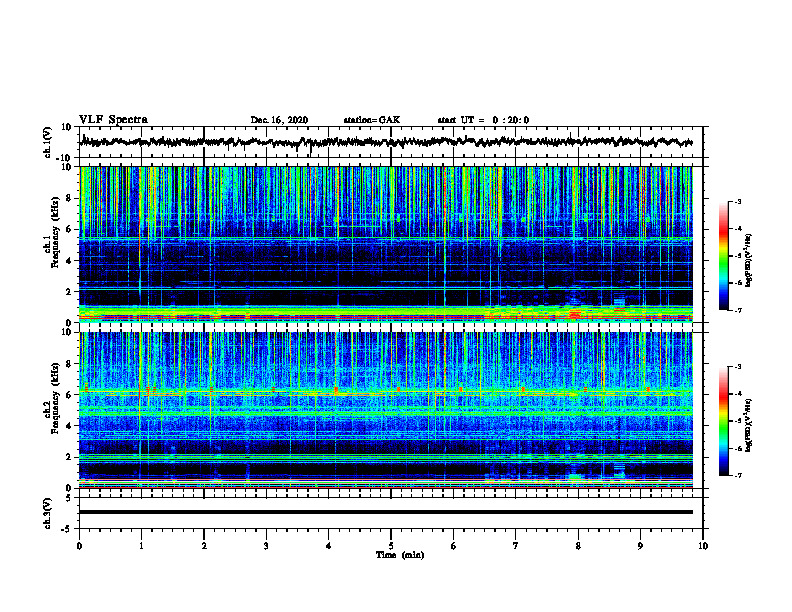Click the "-3" label on ch.1 color scale
Screen dimensions: 792x612
pyautogui.click(x=737, y=202)
